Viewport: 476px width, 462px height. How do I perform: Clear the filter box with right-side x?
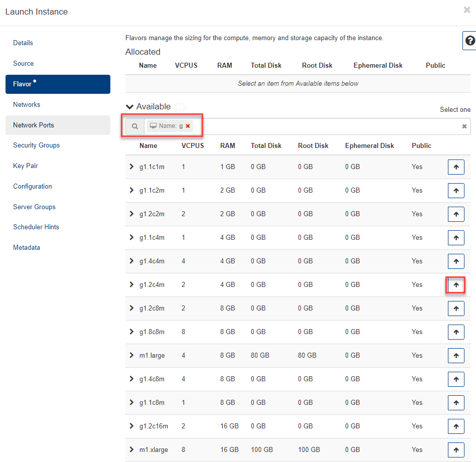(x=464, y=126)
